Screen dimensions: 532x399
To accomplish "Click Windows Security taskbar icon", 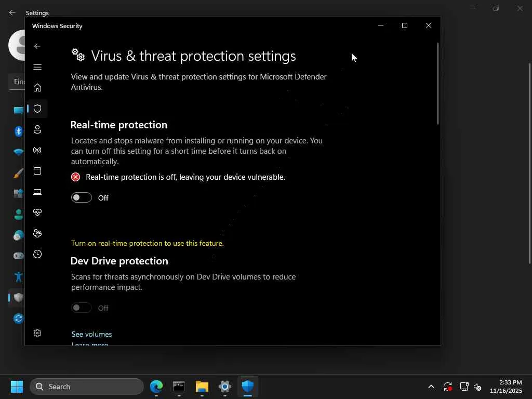I will 248,387.
